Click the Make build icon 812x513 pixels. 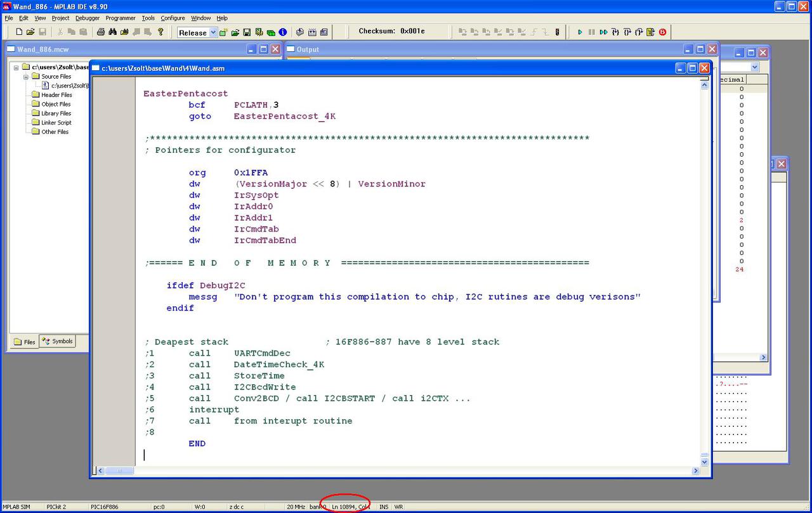tap(300, 32)
